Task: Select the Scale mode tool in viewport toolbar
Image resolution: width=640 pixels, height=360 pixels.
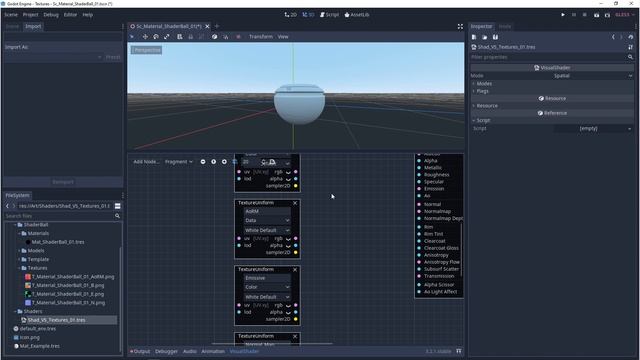Action: coord(167,37)
